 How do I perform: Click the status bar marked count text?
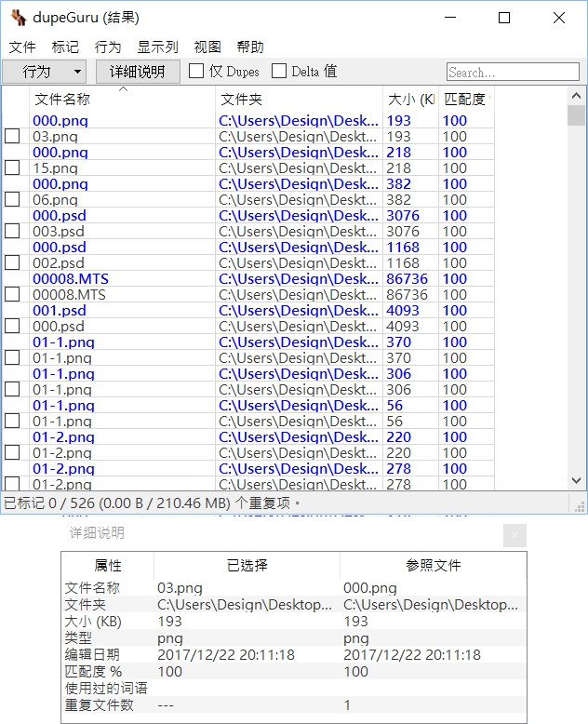click(x=152, y=503)
